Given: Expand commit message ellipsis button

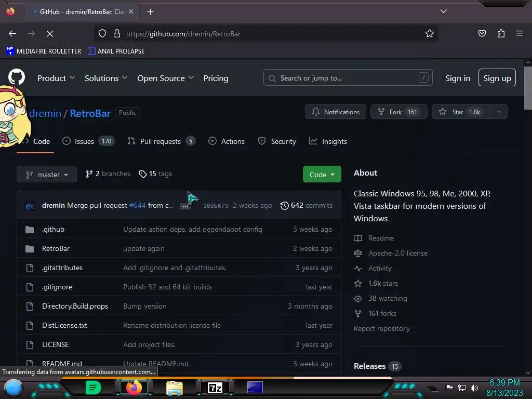Looking at the screenshot, I should point(185,206).
